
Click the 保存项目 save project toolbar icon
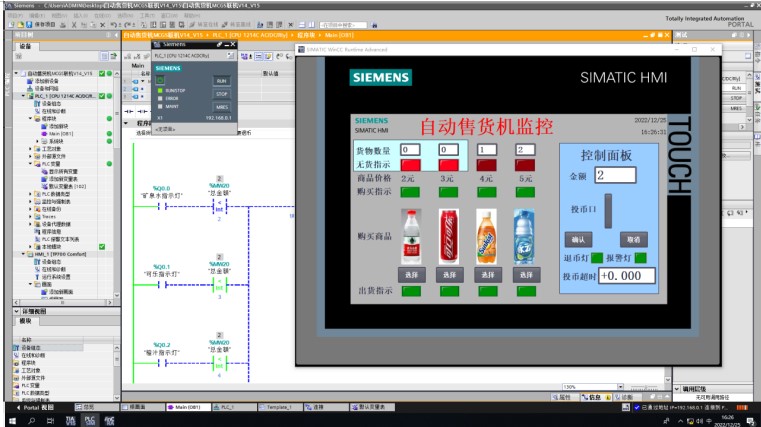click(x=40, y=24)
